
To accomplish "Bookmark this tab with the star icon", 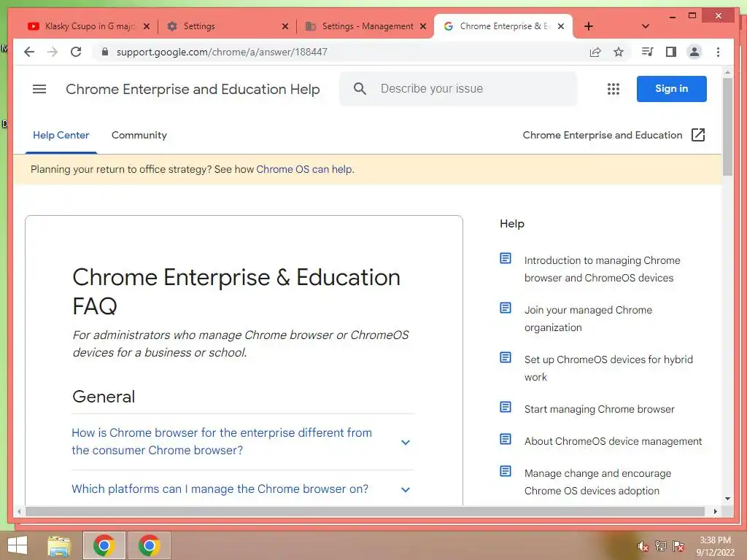I will tap(619, 52).
